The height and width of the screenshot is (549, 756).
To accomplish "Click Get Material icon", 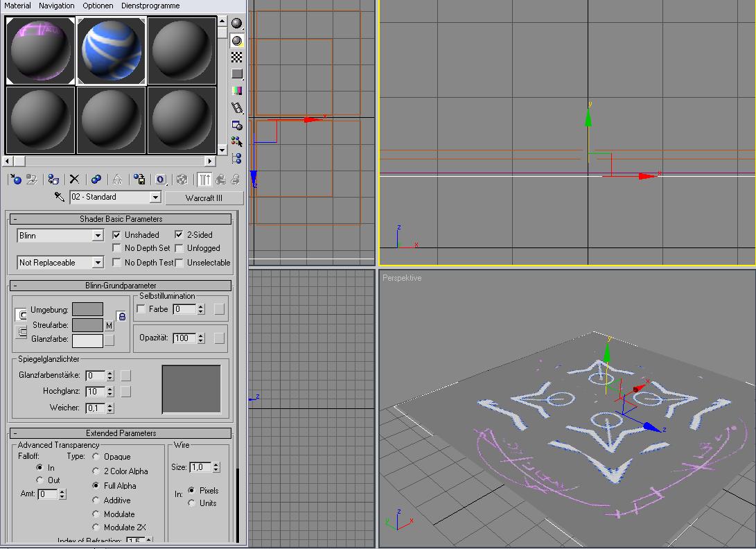I will (16, 180).
